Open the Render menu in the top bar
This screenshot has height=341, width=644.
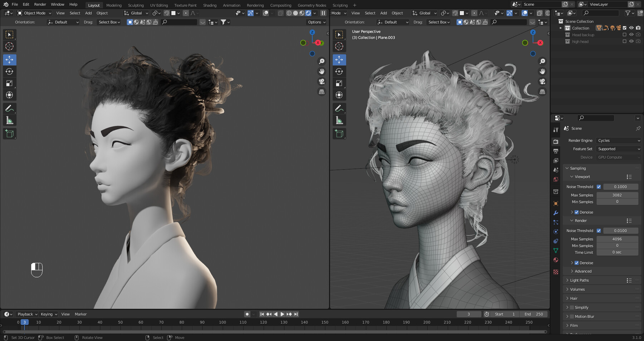(x=40, y=4)
